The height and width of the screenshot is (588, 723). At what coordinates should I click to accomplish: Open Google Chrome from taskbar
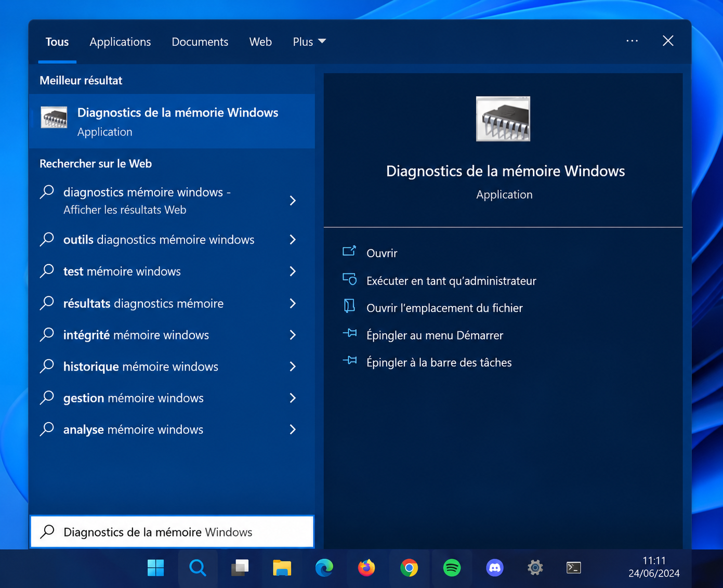click(x=409, y=568)
